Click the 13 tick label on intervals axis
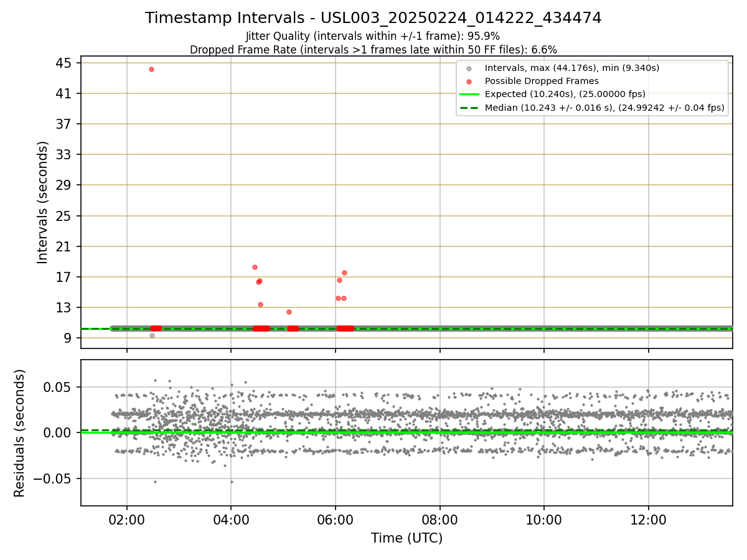This screenshot has height=560, width=747. (x=63, y=307)
